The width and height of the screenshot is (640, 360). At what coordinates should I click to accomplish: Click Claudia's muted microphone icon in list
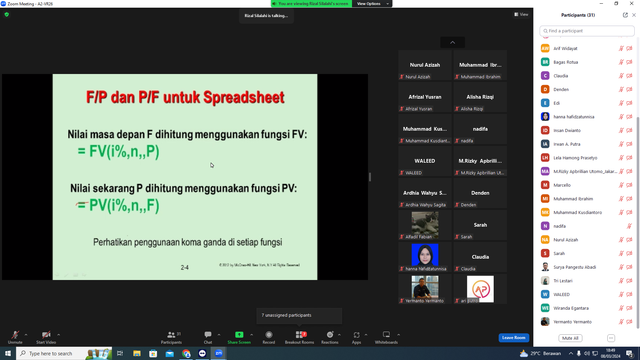[621, 76]
